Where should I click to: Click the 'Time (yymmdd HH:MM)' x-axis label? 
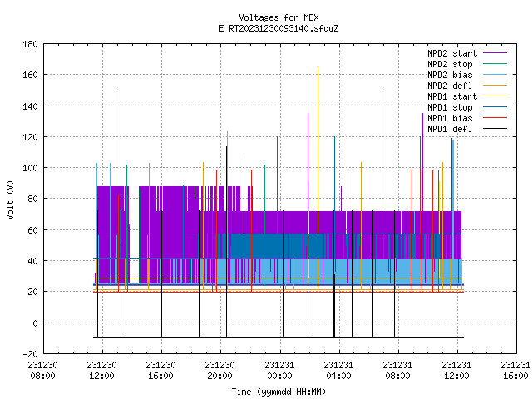[278, 392]
